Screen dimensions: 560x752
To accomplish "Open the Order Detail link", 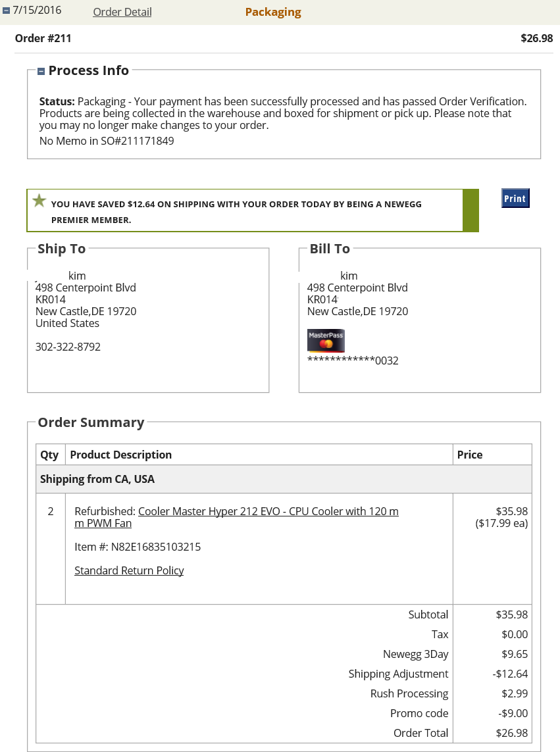I will pos(122,12).
